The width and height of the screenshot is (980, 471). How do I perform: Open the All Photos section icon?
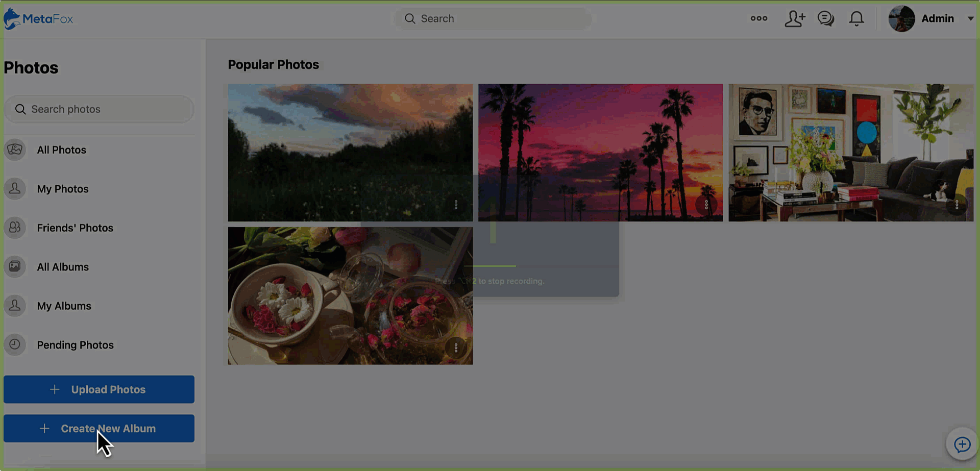pyautogui.click(x=15, y=150)
